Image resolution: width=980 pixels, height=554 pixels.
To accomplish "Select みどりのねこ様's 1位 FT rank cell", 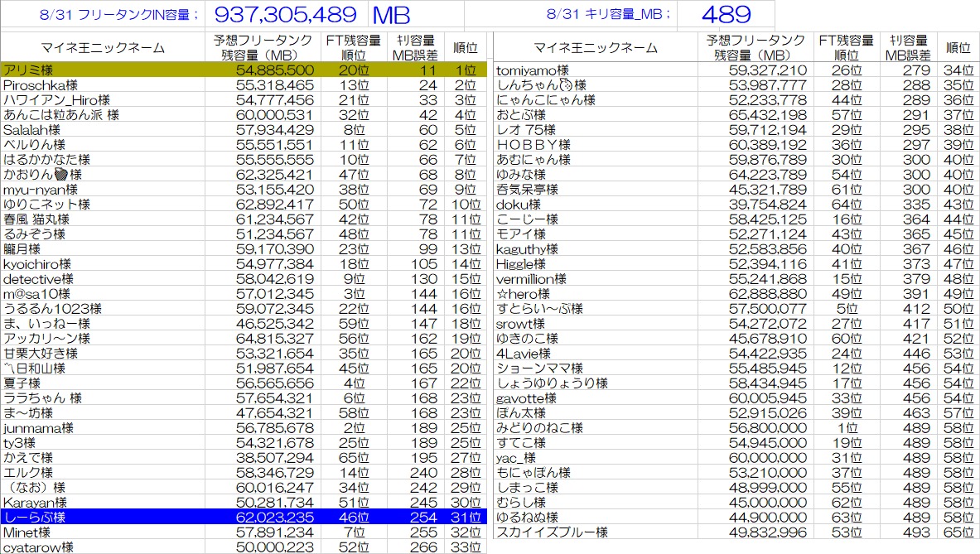I will (846, 428).
